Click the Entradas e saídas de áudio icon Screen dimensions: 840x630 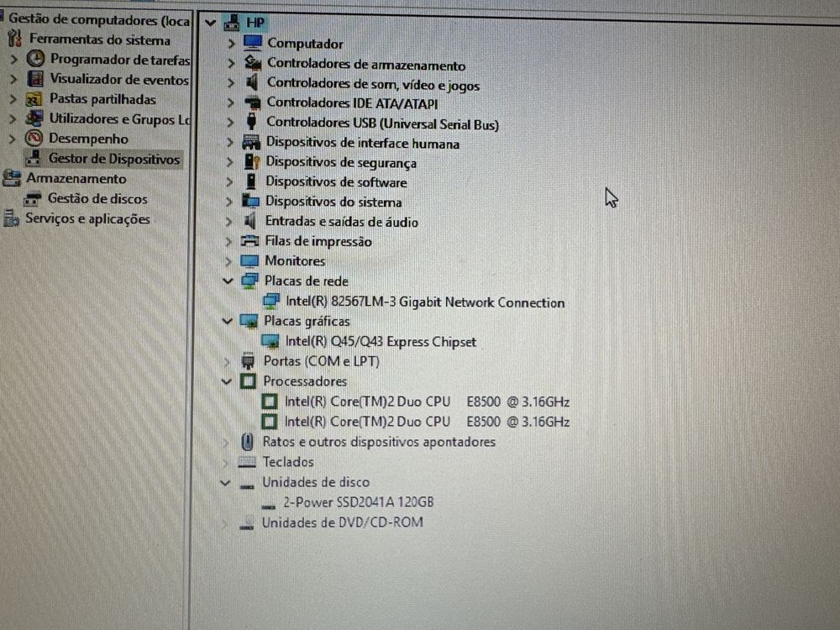249,221
